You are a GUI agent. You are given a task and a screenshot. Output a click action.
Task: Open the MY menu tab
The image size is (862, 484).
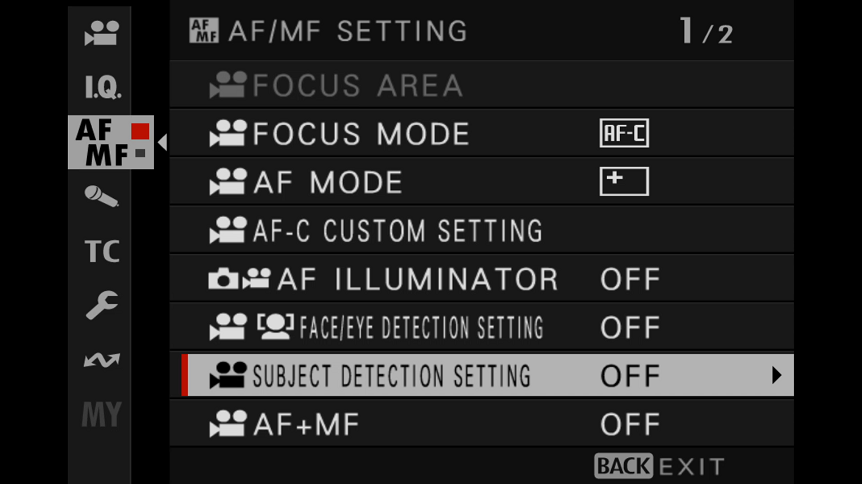tap(102, 414)
